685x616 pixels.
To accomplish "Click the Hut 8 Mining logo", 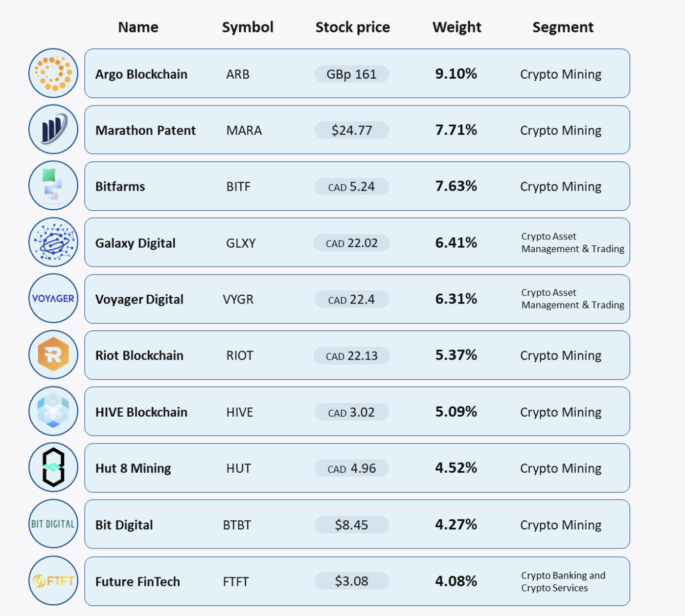I will tap(53, 467).
